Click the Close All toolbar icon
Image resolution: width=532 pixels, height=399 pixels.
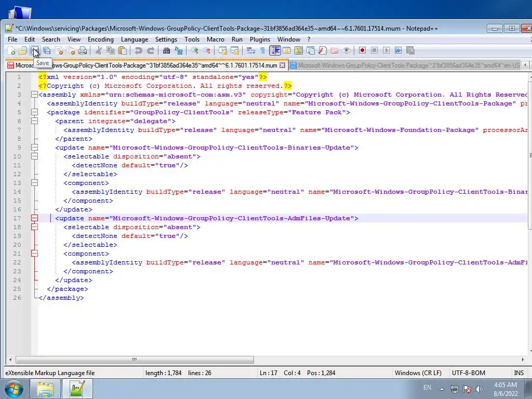click(71, 50)
